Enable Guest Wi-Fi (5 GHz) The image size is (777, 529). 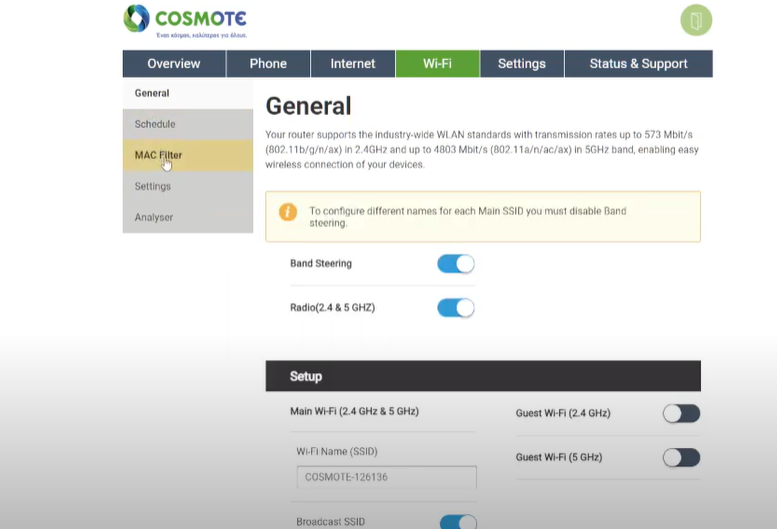[x=681, y=457]
